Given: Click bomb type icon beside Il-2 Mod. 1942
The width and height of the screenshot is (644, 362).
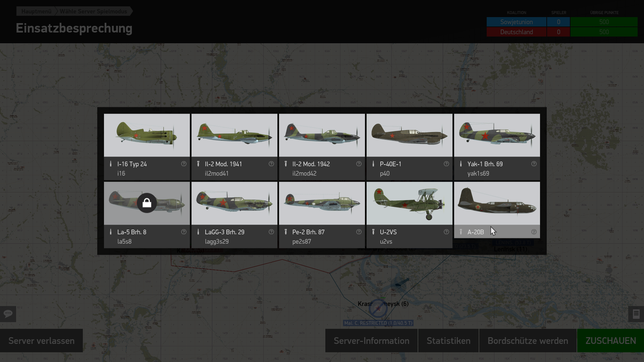Looking at the screenshot, I should [x=286, y=164].
